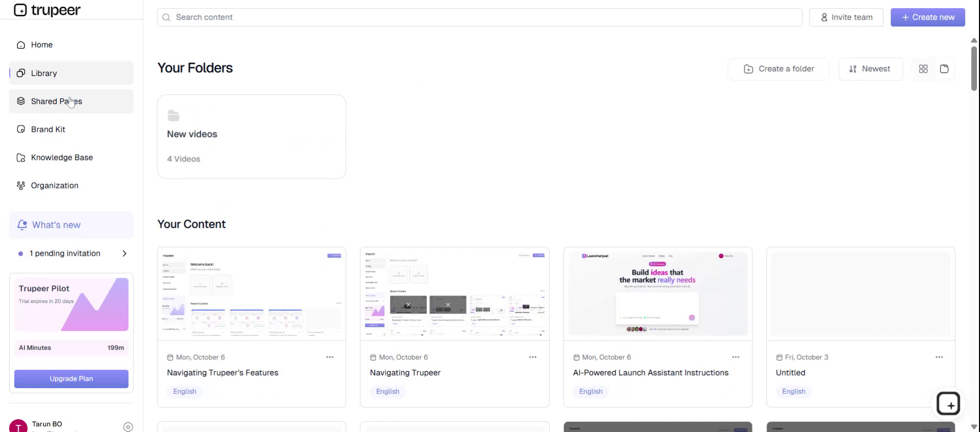
Task: Click the Trupeer Pilot plan card
Action: point(71,304)
